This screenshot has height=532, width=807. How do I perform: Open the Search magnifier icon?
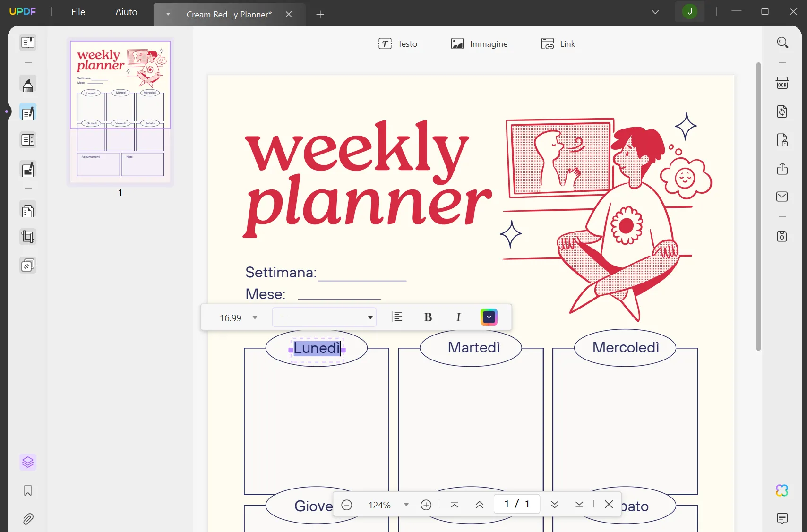coord(782,43)
